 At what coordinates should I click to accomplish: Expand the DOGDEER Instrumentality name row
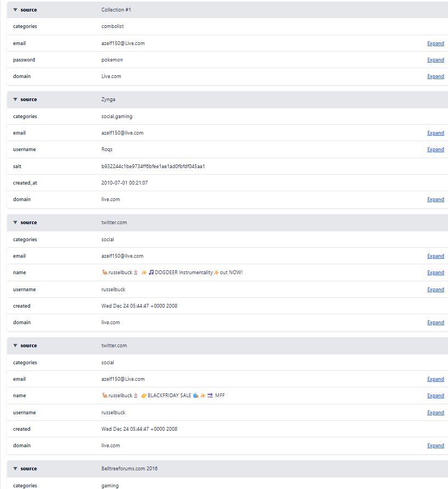(x=435, y=273)
